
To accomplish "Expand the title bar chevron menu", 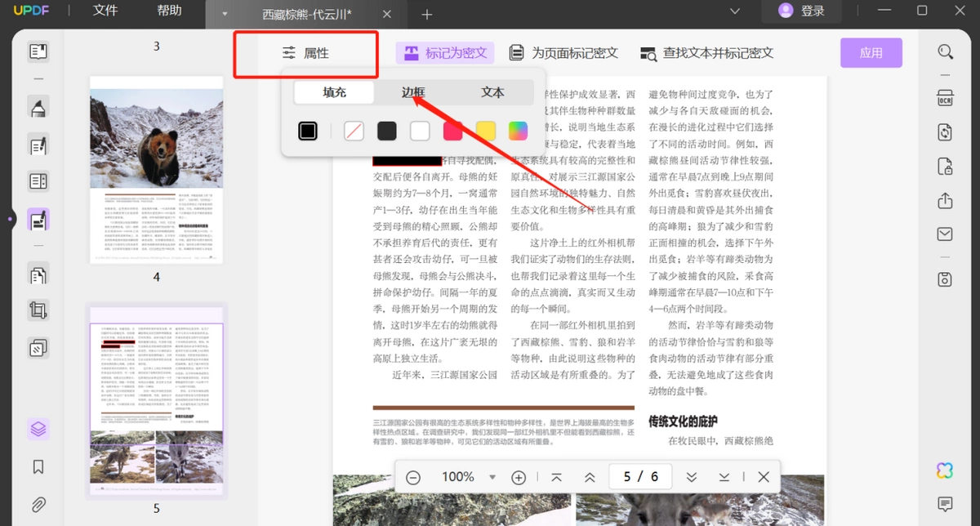I will pos(734,11).
